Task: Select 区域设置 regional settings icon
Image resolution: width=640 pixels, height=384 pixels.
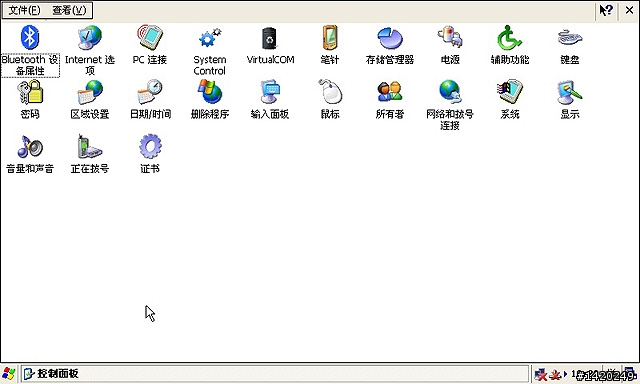Action: pyautogui.click(x=90, y=92)
